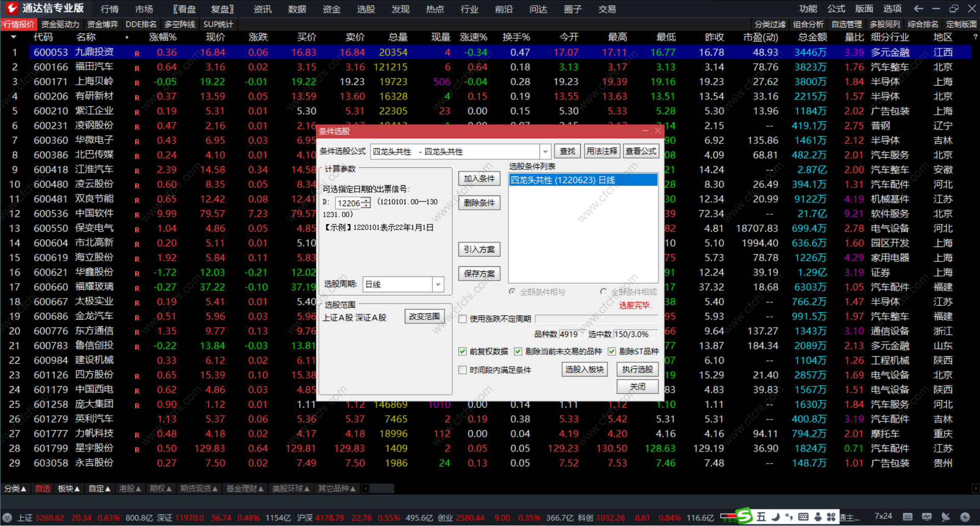Image resolution: width=980 pixels, height=526 pixels.
Task: Click the 改变范围 button
Action: tap(425, 316)
